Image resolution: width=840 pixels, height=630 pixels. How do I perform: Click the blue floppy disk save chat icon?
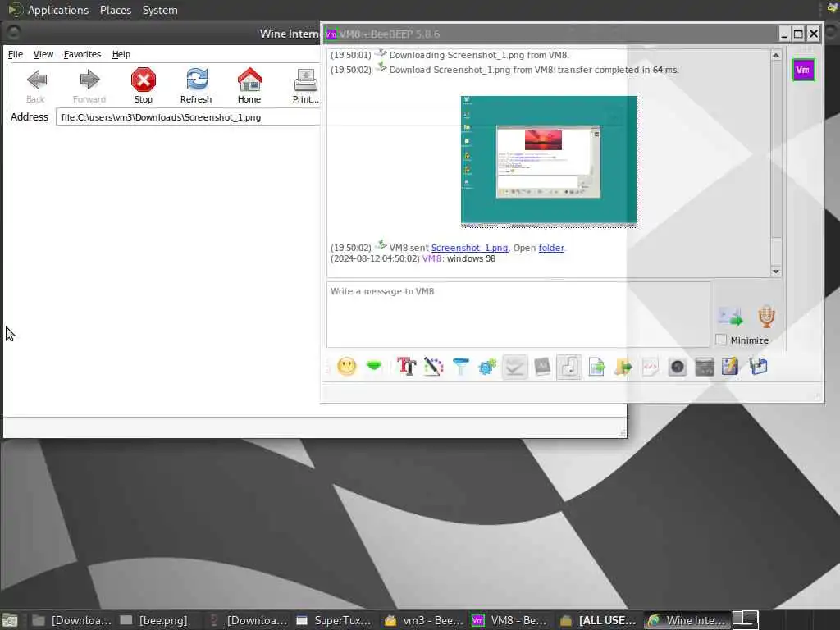[759, 367]
